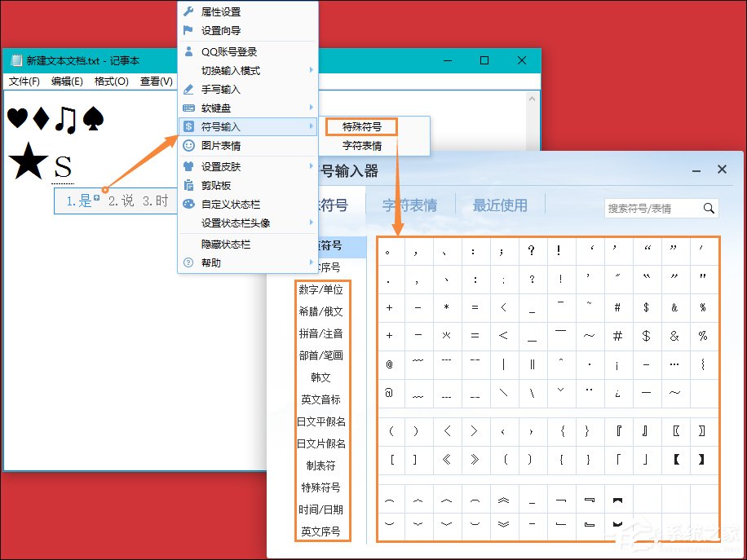
Task: Select the ! symbol in the grid
Action: click(559, 250)
